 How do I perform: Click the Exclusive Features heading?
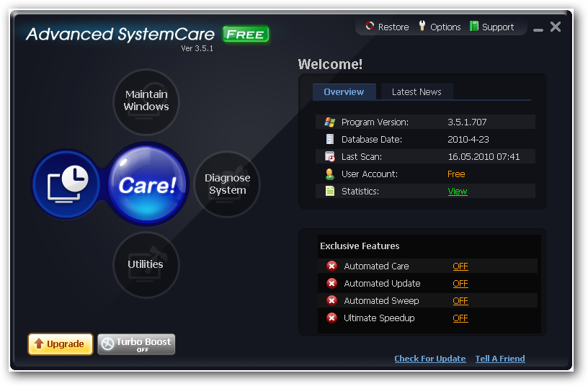point(360,246)
